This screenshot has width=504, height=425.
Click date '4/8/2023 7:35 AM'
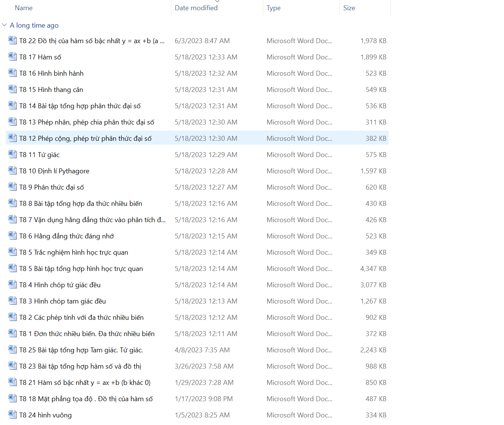pos(202,350)
